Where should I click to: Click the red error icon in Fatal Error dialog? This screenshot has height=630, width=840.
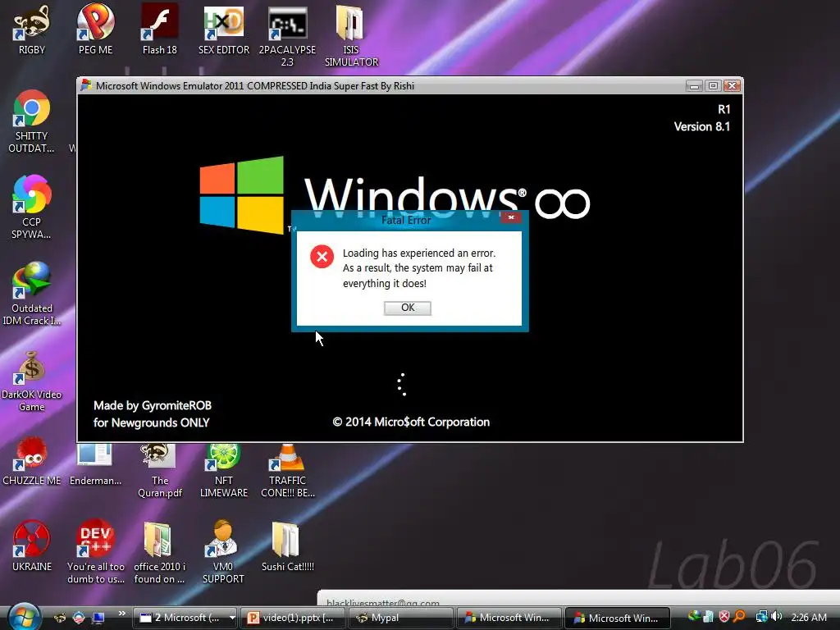pos(322,257)
